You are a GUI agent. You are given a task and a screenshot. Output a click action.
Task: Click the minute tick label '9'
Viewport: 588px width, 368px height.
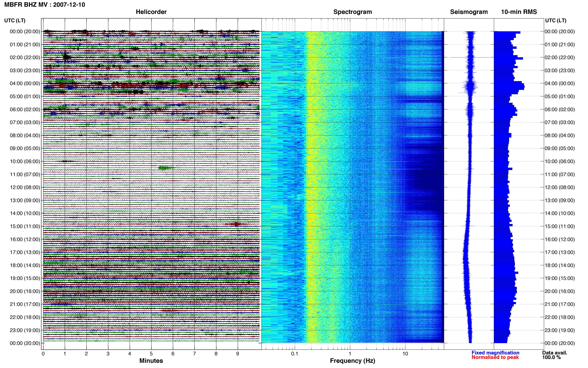click(238, 354)
